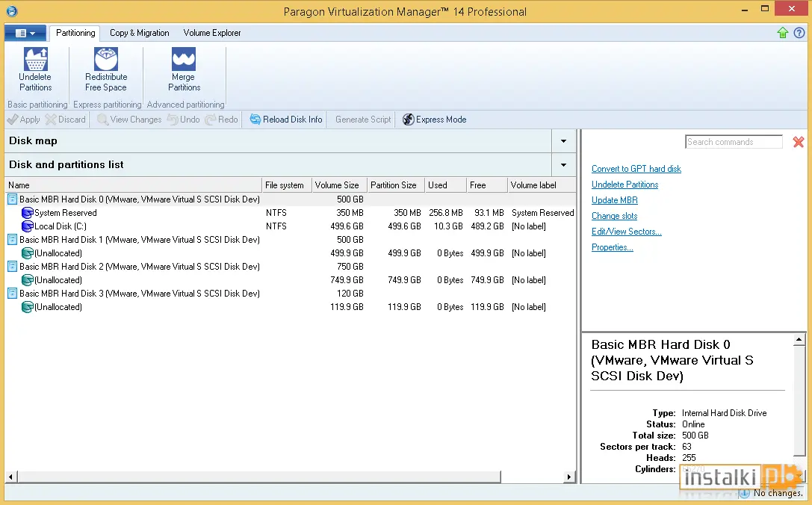This screenshot has height=505, width=812.
Task: Select the Partitioning tab
Action: pyautogui.click(x=75, y=33)
